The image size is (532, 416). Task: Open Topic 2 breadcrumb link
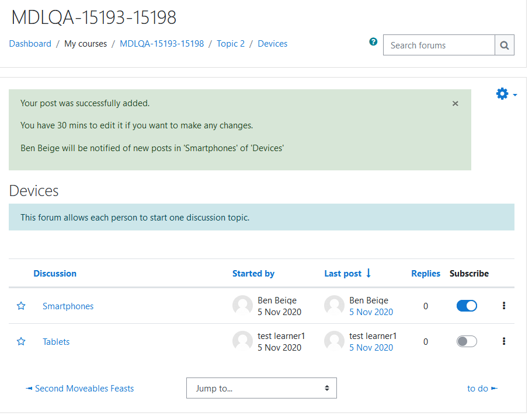tap(231, 44)
